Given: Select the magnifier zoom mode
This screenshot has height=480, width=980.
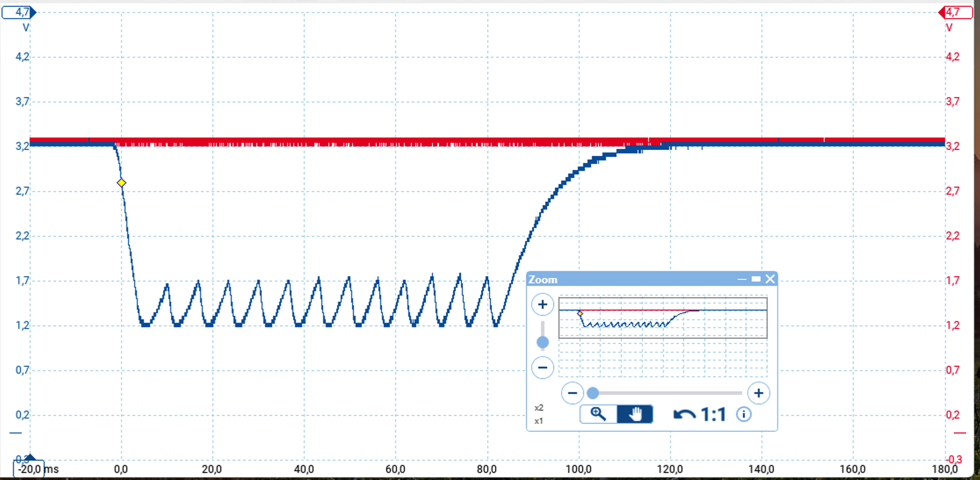Looking at the screenshot, I should coord(598,414).
